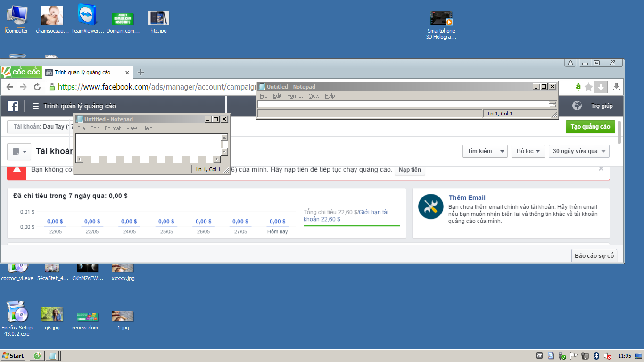Bookmark page with the star icon
Screen dimensions: 644x362
pos(588,87)
